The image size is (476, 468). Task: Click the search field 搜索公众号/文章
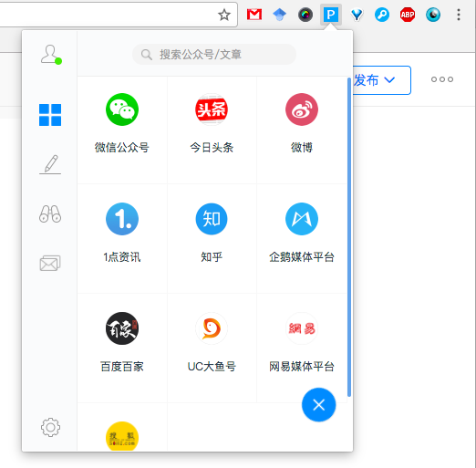click(x=214, y=55)
